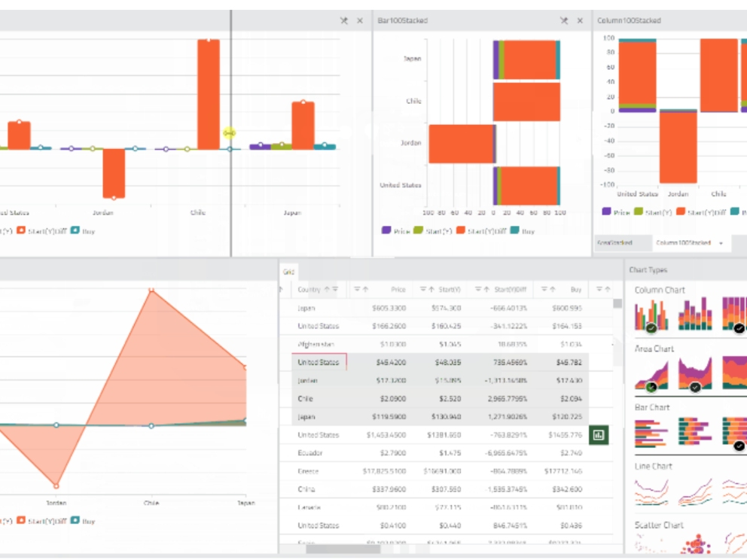
Task: Open the filter menu on the Country column
Action: [335, 289]
